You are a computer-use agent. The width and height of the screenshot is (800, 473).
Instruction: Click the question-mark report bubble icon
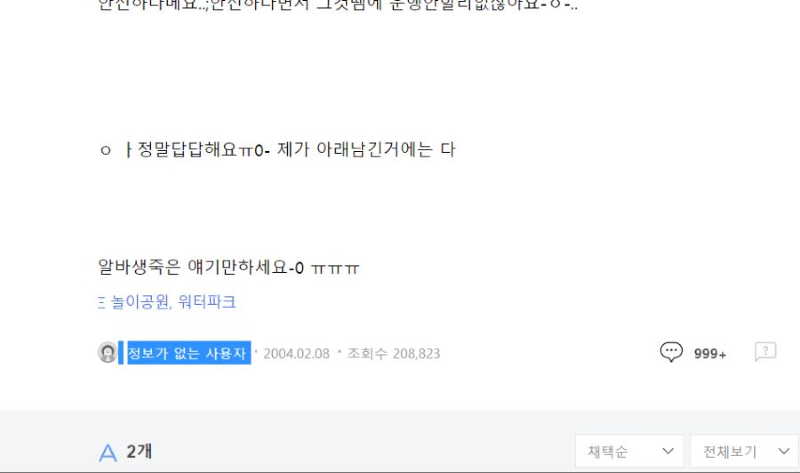pos(765,352)
